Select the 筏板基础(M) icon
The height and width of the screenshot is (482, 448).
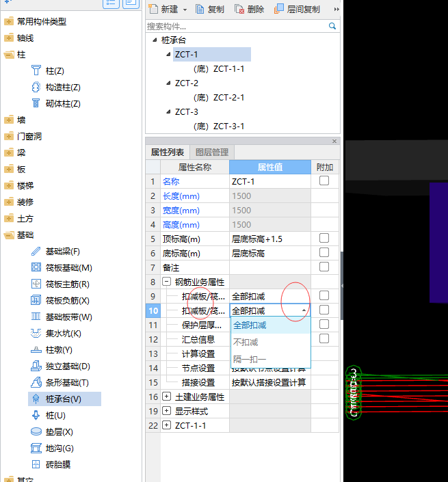(x=36, y=267)
